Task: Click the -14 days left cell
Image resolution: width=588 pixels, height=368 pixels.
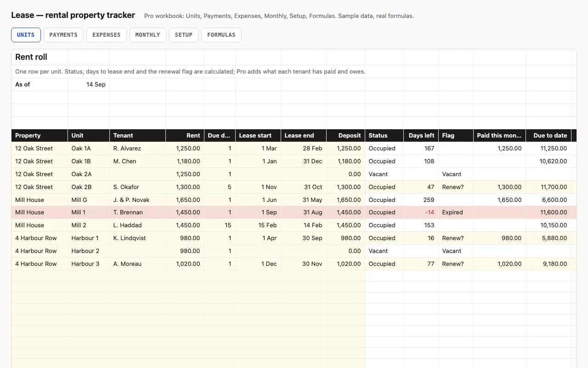Action: tap(421, 213)
